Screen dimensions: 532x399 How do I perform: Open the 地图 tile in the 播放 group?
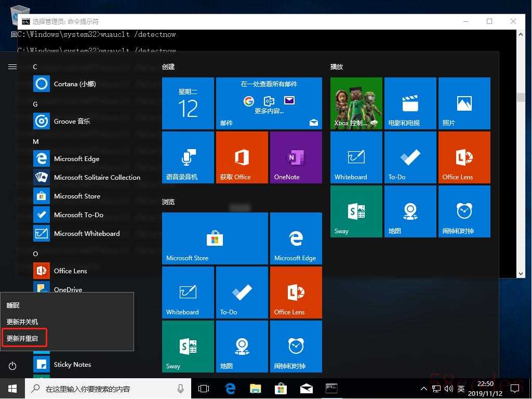(410, 211)
